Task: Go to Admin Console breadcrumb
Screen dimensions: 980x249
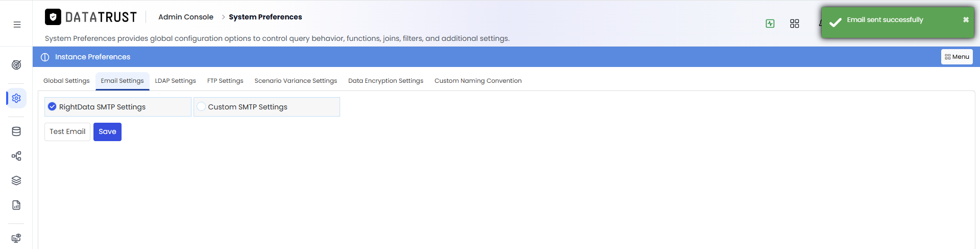Action: (x=186, y=17)
